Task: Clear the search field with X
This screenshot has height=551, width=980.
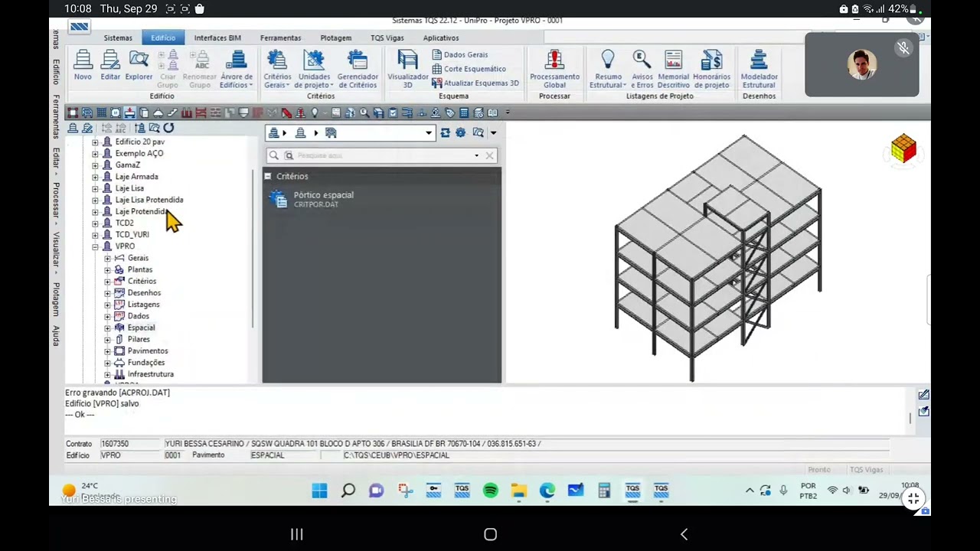Action: click(x=489, y=155)
